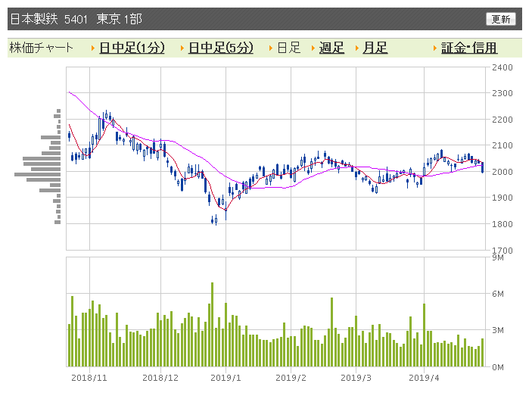Click the 6M volume axis label
532x402 pixels.
pyautogui.click(x=498, y=294)
